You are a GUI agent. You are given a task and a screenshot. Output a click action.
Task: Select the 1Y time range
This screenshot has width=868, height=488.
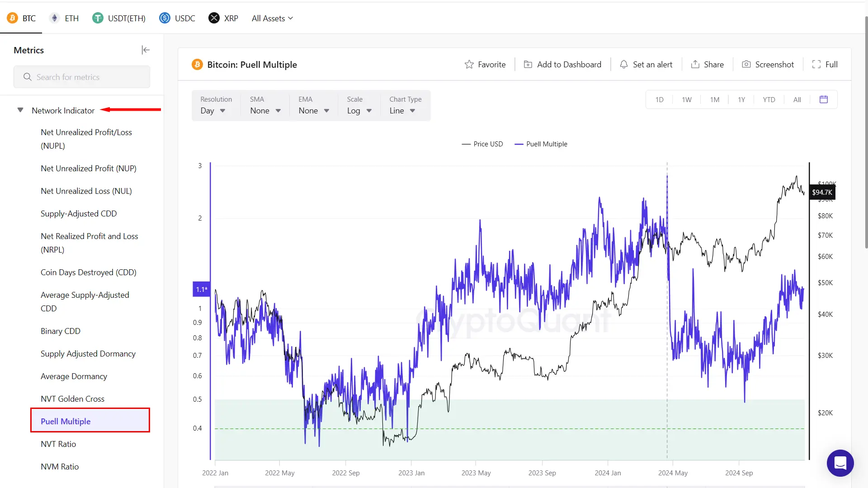(x=741, y=99)
